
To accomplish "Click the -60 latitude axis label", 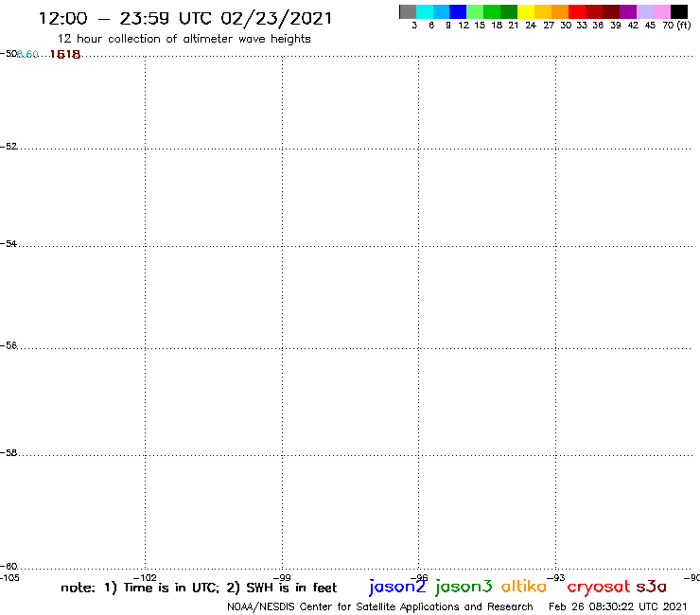I will click(9, 567).
